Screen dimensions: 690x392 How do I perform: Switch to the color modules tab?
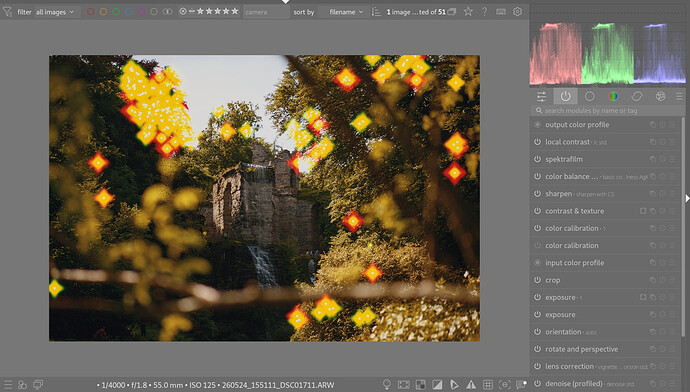(613, 96)
